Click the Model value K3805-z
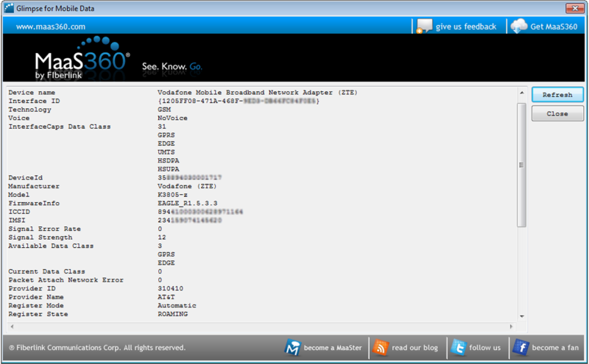This screenshot has height=364, width=589. 172,195
